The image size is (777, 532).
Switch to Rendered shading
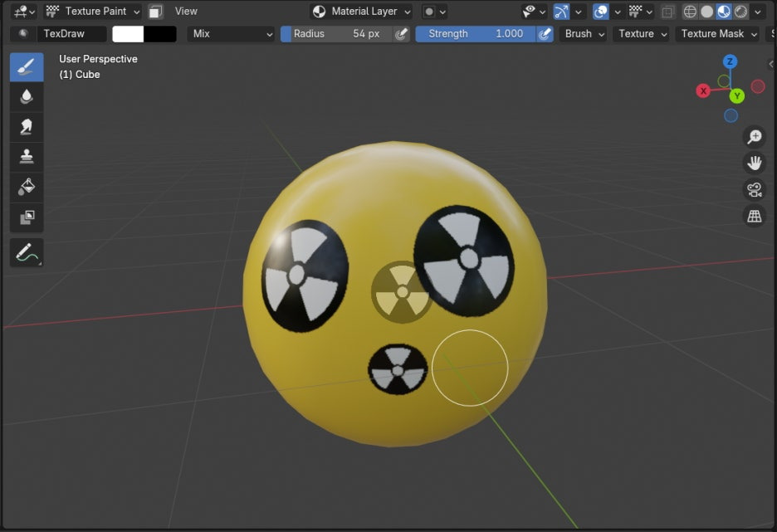[x=740, y=12]
